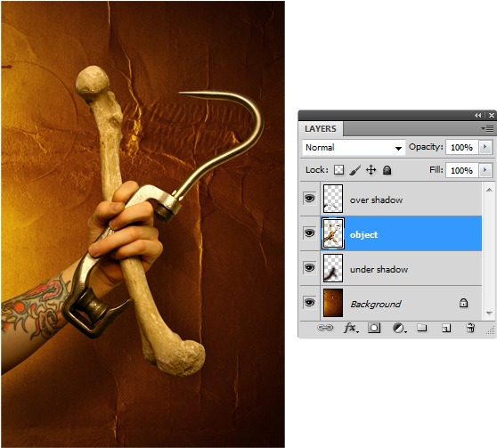Select the under shadow layer thumbnail
The image size is (497, 448).
333,268
